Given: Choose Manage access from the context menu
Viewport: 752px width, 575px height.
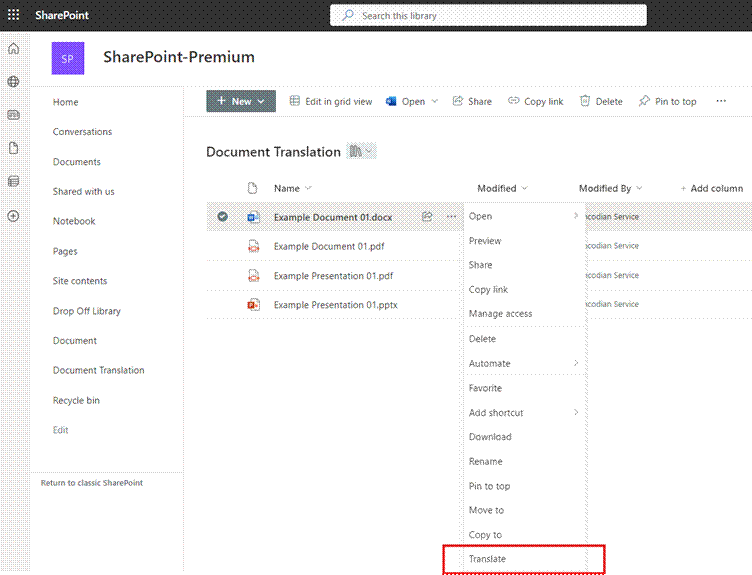Looking at the screenshot, I should tap(500, 314).
